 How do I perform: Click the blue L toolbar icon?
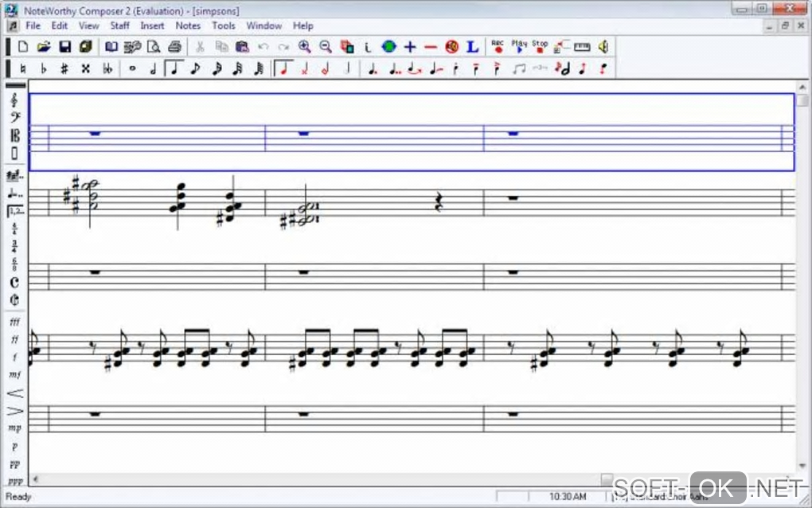pyautogui.click(x=472, y=47)
